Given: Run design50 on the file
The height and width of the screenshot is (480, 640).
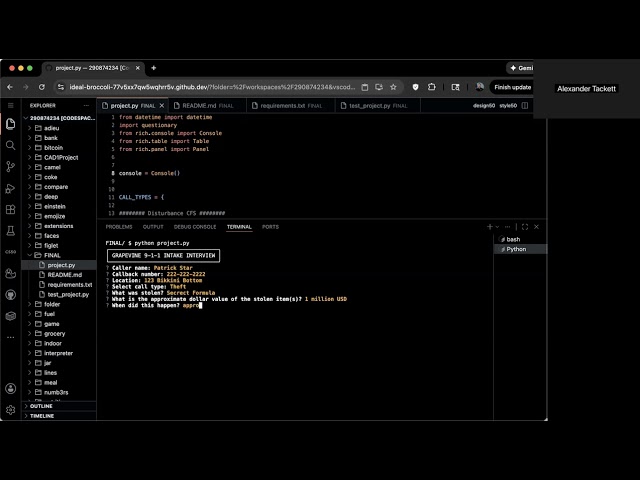Looking at the screenshot, I should [484, 105].
